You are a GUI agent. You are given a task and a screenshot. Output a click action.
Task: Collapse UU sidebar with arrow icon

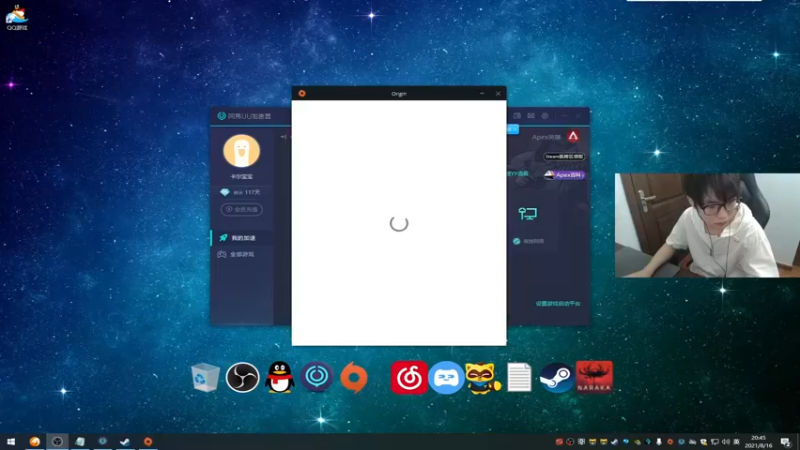(283, 137)
